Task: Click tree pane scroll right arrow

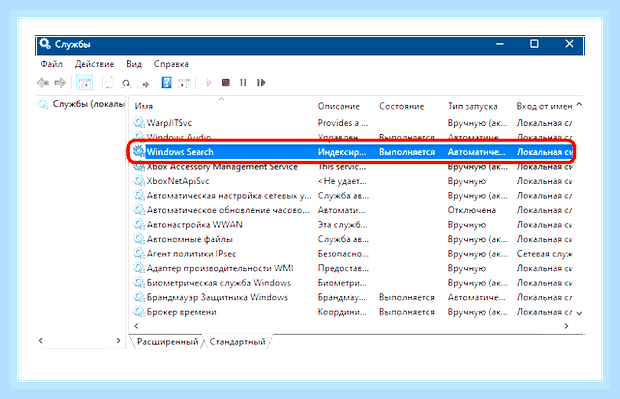Action: (x=118, y=340)
